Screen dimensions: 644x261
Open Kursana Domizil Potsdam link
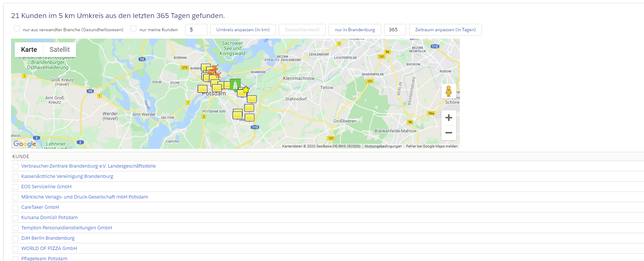[x=50, y=218]
